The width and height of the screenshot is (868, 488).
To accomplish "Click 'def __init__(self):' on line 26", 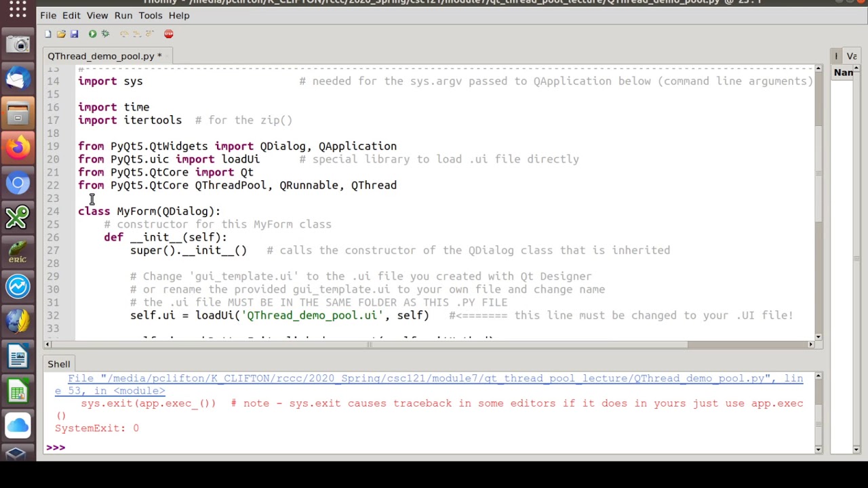I will [x=165, y=237].
